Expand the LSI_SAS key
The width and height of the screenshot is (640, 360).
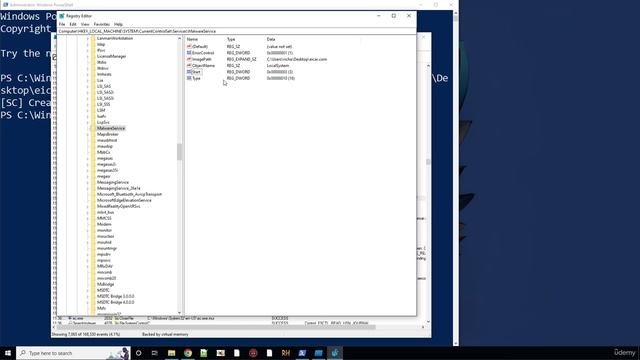click(88, 87)
